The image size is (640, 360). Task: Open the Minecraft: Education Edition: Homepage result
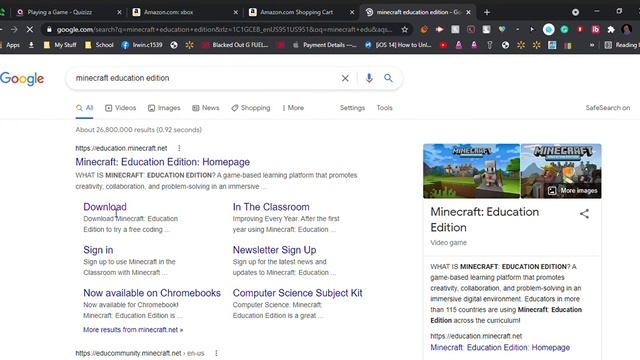(x=162, y=162)
